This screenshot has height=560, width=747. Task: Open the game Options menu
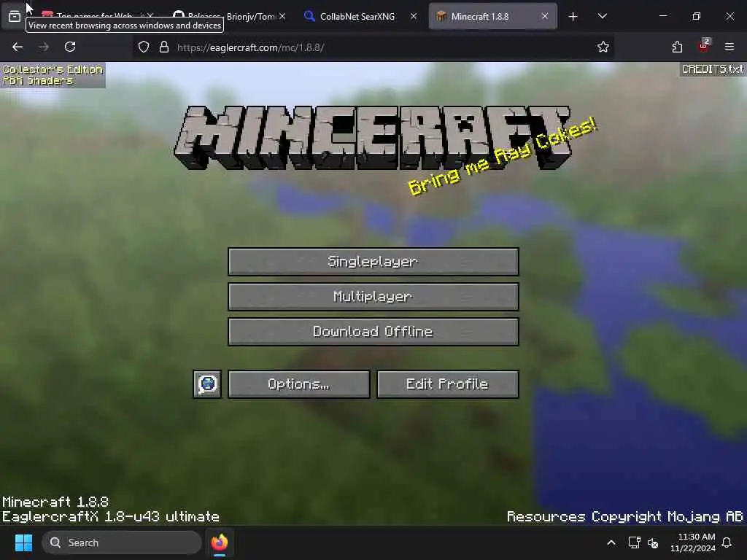(x=298, y=384)
